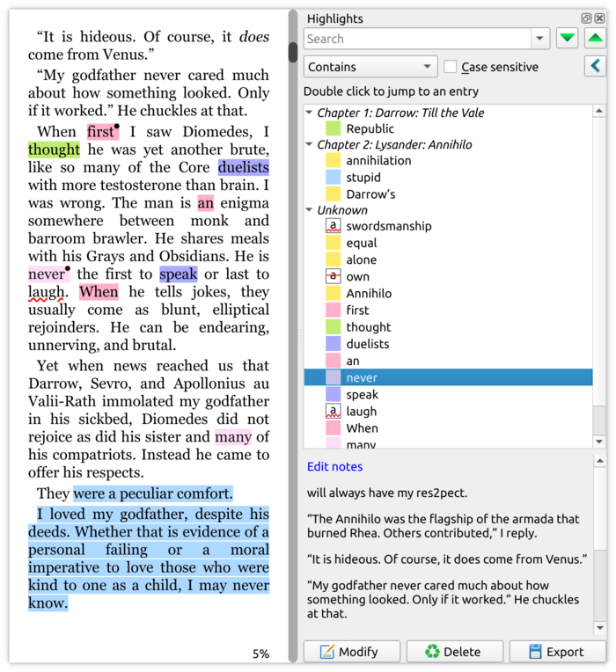Click the Modify button
This screenshot has width=616, height=672.
pyautogui.click(x=352, y=652)
